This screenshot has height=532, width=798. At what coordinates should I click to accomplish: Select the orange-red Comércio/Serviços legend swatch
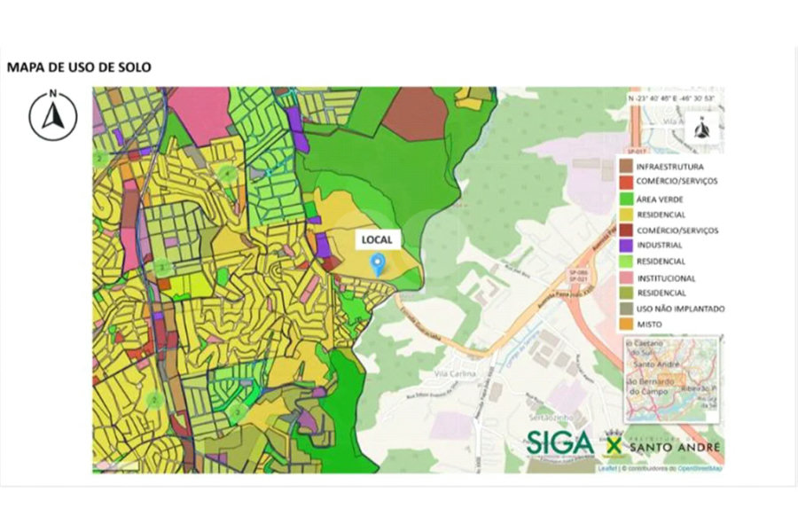(626, 181)
